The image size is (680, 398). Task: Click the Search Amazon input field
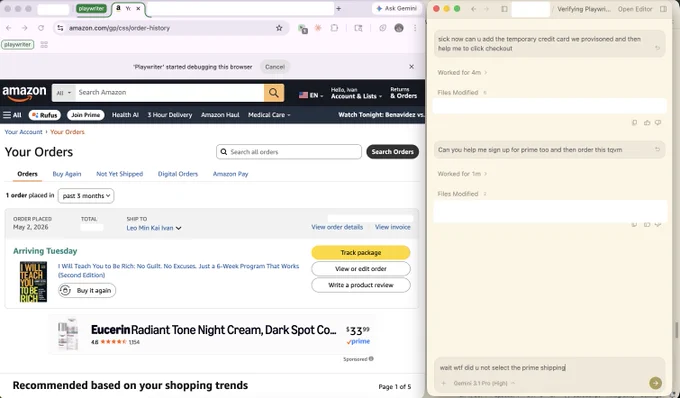[170, 93]
